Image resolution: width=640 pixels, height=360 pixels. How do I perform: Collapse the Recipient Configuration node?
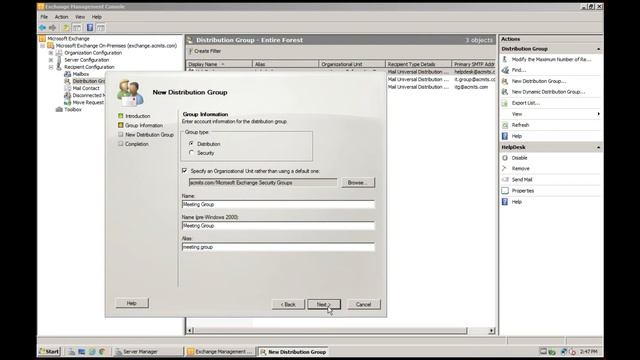51,67
